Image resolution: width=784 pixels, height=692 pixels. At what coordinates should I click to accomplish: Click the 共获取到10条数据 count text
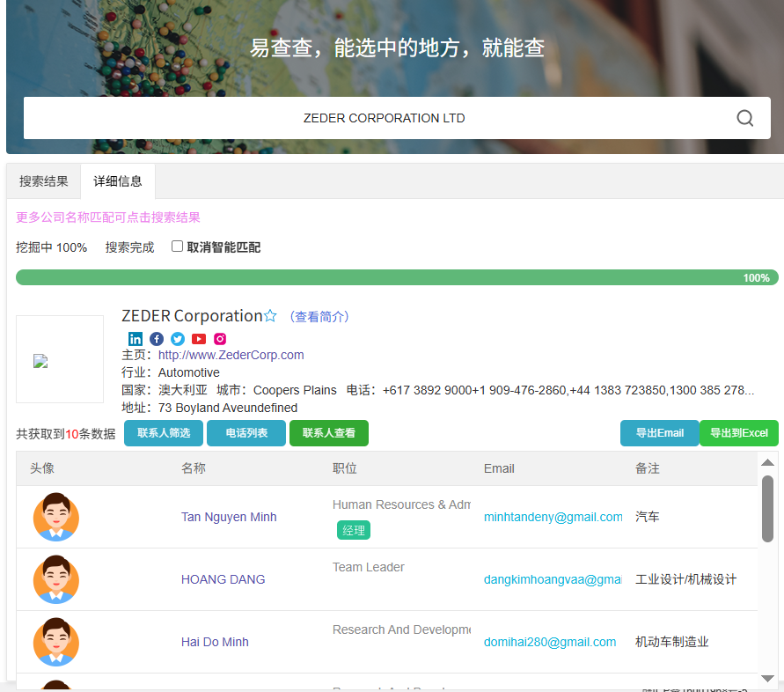tap(65, 434)
